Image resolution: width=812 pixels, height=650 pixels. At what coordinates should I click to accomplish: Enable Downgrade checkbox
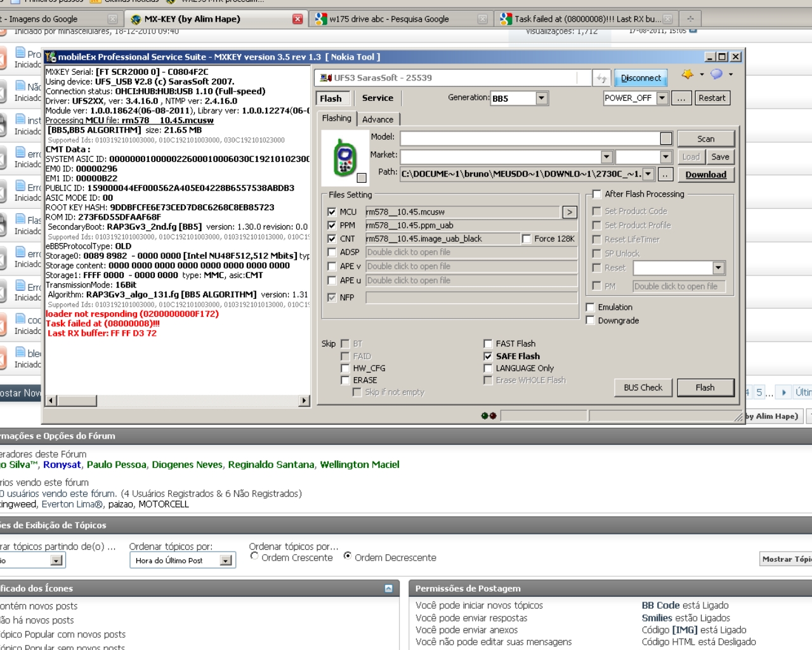point(590,321)
